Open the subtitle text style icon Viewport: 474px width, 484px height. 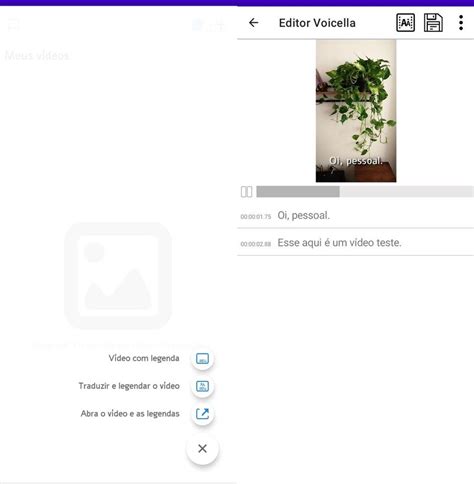coord(405,23)
